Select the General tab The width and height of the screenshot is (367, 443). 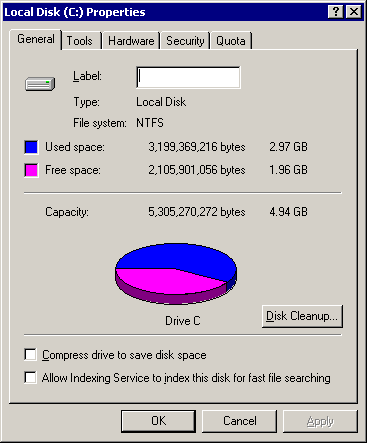[36, 39]
